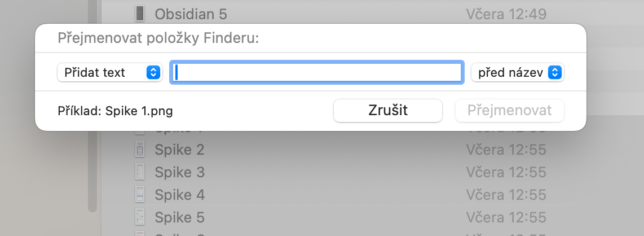
Task: Click the Spike 5 file icon
Action: tap(140, 217)
